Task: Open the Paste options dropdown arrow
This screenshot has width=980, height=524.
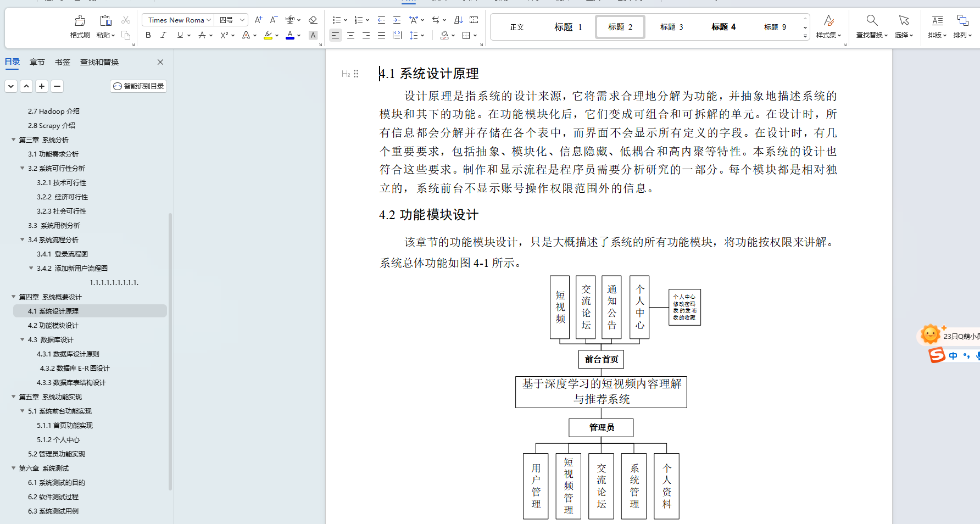Action: (x=113, y=35)
